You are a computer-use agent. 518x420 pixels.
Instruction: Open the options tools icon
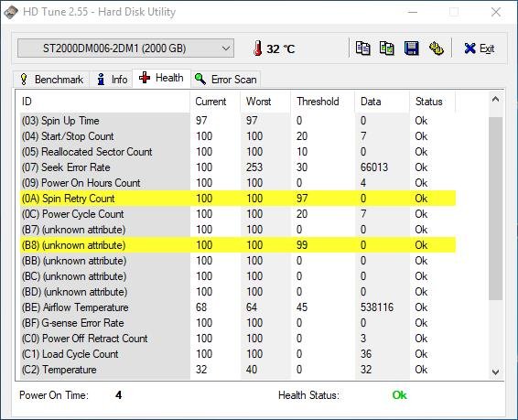tap(437, 48)
